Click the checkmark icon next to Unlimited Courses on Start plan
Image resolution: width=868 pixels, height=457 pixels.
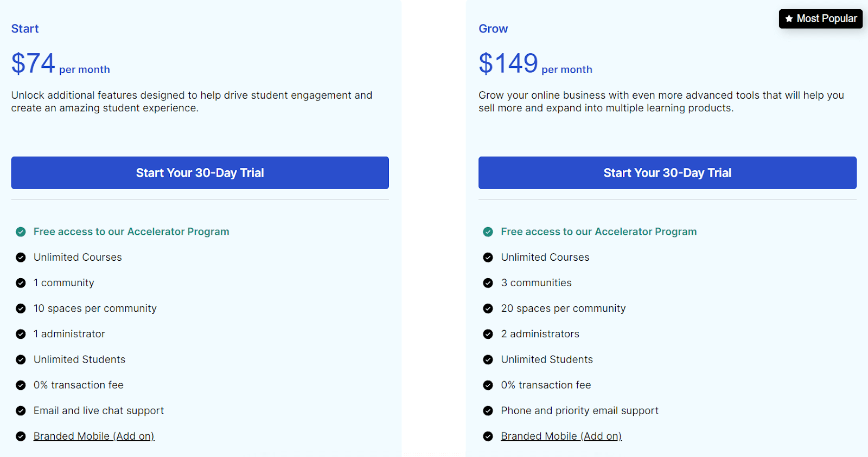pyautogui.click(x=21, y=257)
